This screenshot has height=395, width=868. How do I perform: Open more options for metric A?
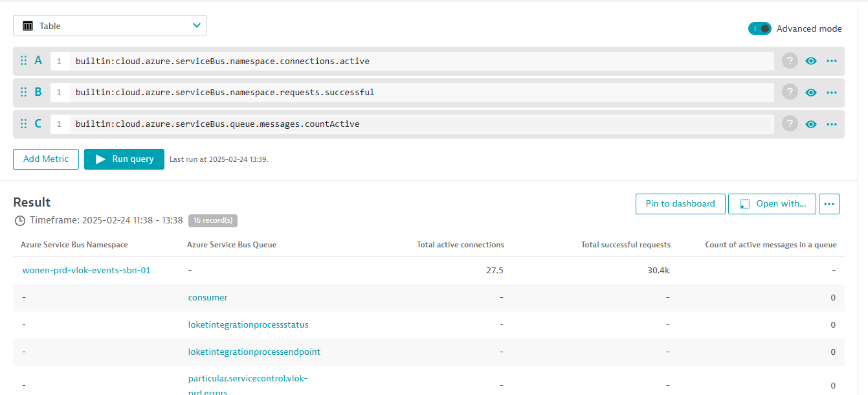[832, 61]
